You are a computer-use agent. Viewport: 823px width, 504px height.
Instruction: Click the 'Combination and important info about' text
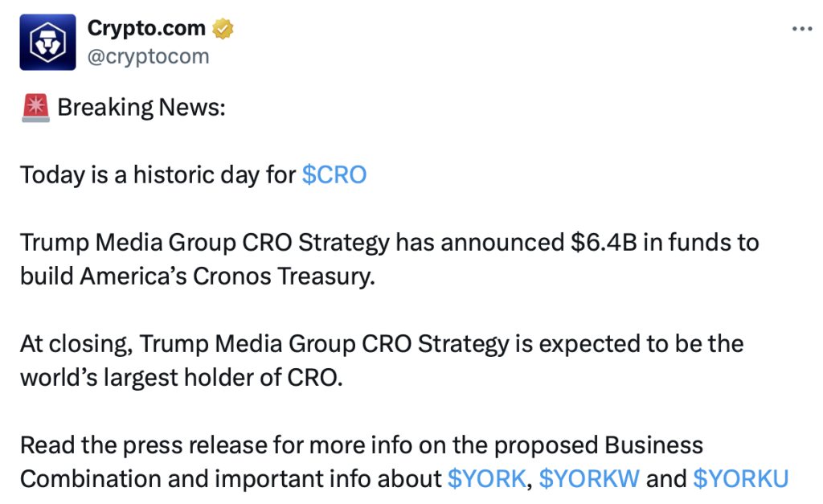231,479
